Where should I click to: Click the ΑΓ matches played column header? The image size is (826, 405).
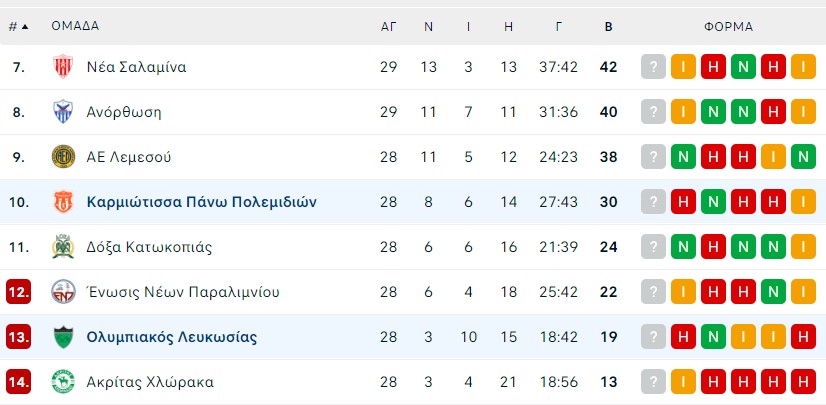tap(388, 26)
